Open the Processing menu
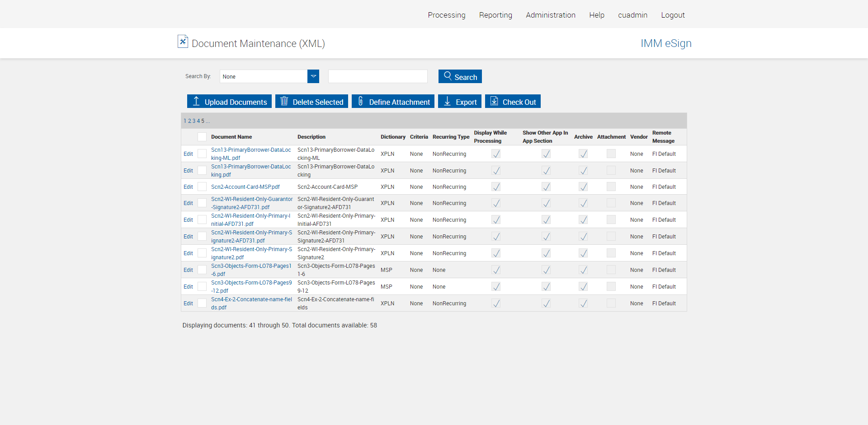Image resolution: width=868 pixels, height=425 pixels. [446, 15]
